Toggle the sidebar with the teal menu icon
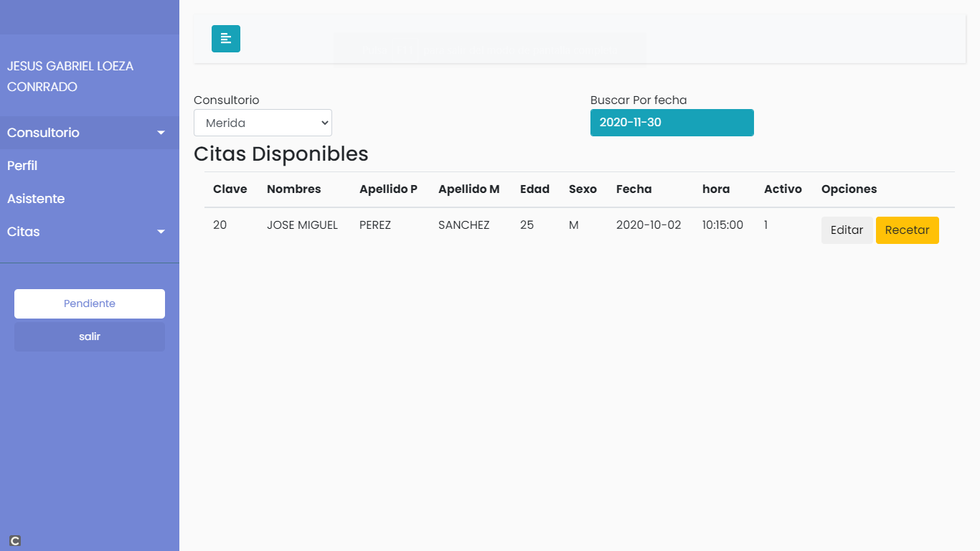The height and width of the screenshot is (551, 980). click(x=225, y=39)
